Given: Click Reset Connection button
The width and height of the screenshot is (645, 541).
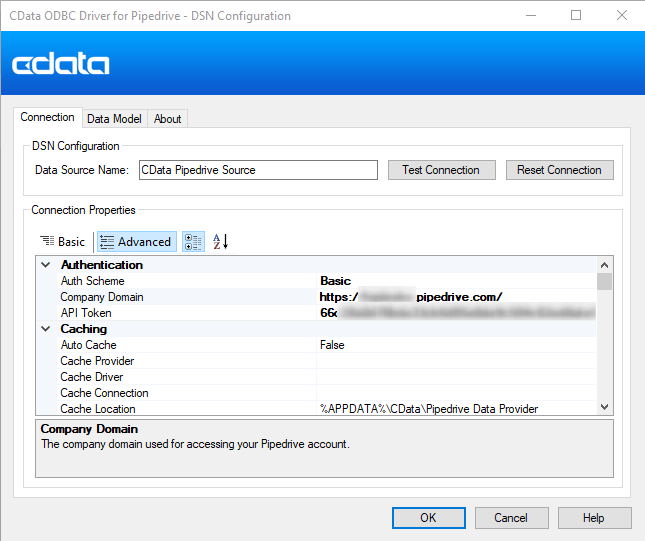Looking at the screenshot, I should coord(559,170).
